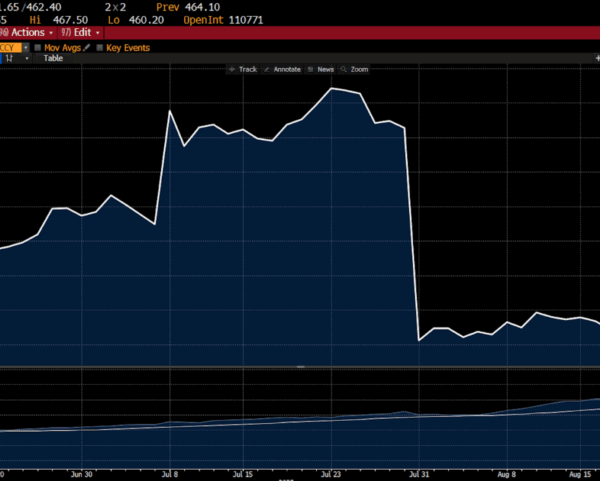Click the panel divider handle between charts
Screen dimensions: 600x481
[x=300, y=367]
